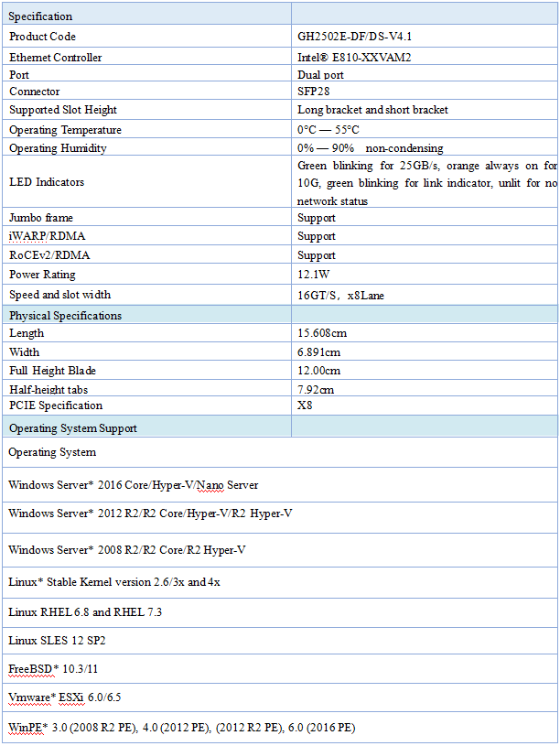Click the Linux RHEL 6.8 and RHEL 7.3 row
Viewport: 560px width, 746px height.
[85, 611]
